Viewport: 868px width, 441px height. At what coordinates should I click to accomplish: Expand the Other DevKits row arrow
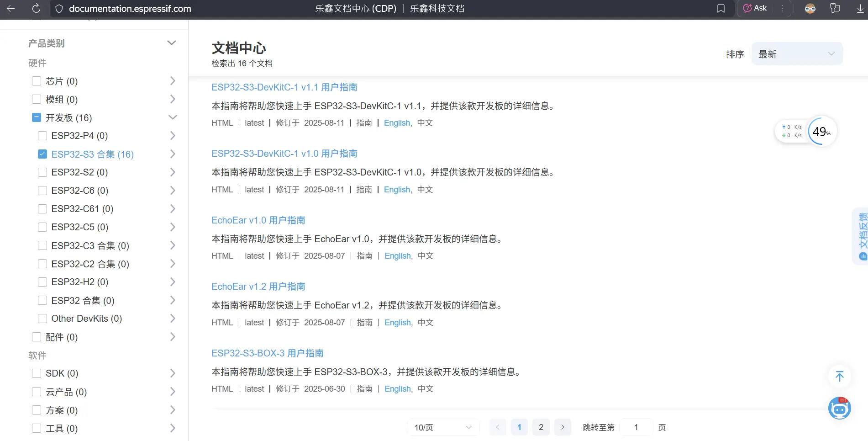pos(173,319)
